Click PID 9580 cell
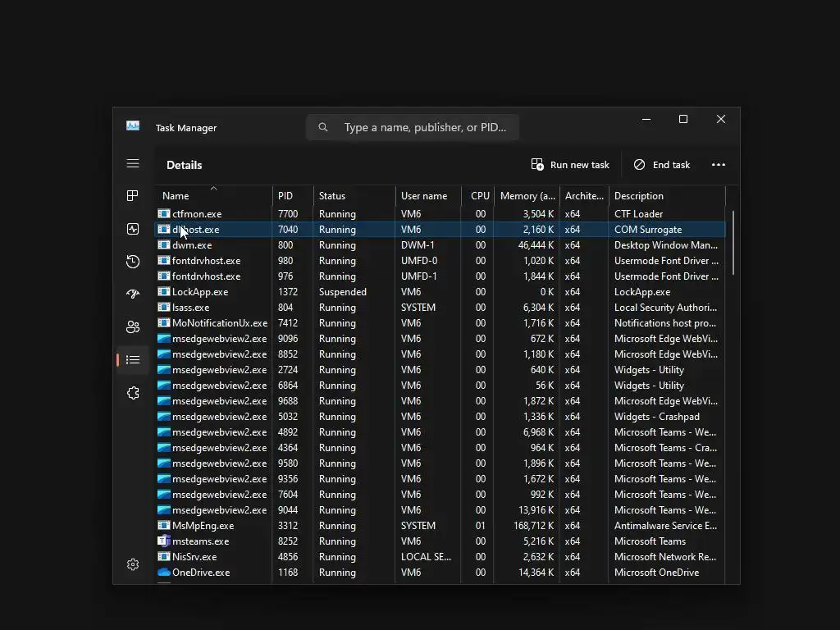This screenshot has height=630, width=840. click(288, 463)
